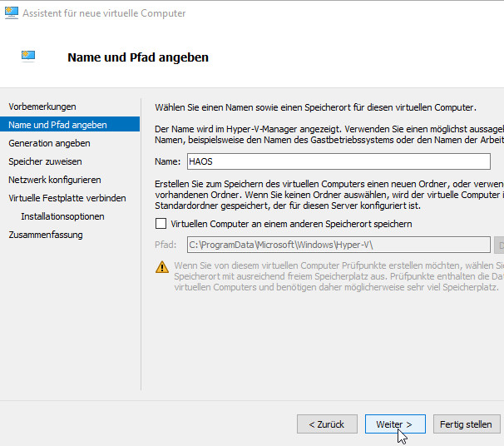Enable saving virtual computer at another location

[x=161, y=224]
